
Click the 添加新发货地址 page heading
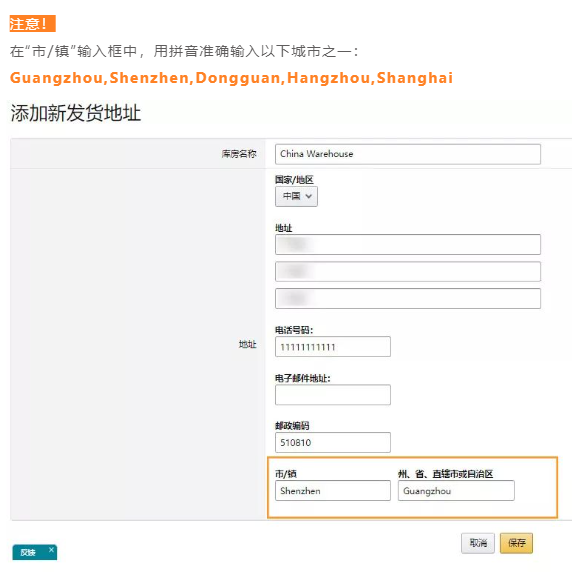click(76, 113)
